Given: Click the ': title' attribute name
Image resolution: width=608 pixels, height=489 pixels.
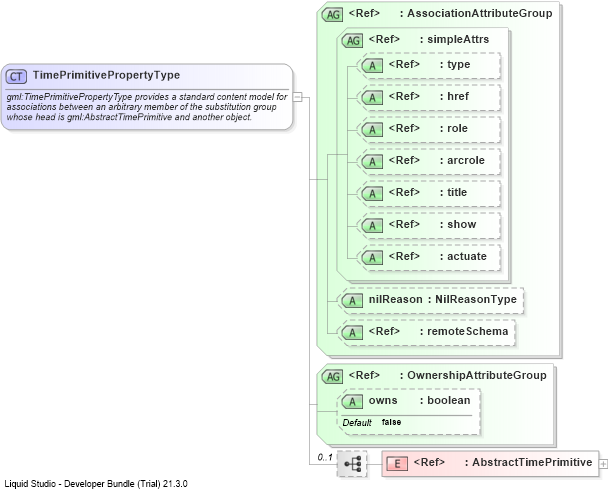Looking at the screenshot, I should point(453,192).
